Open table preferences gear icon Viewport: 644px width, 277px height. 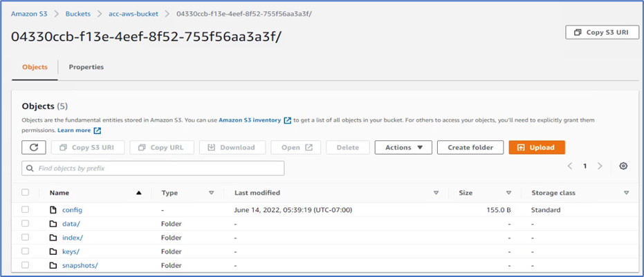pos(623,166)
